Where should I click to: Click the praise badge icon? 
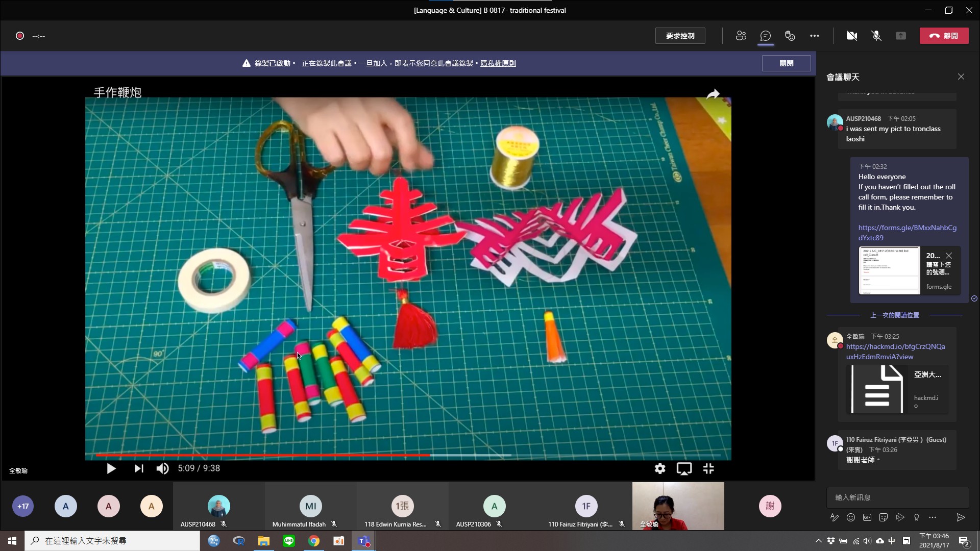click(x=916, y=517)
